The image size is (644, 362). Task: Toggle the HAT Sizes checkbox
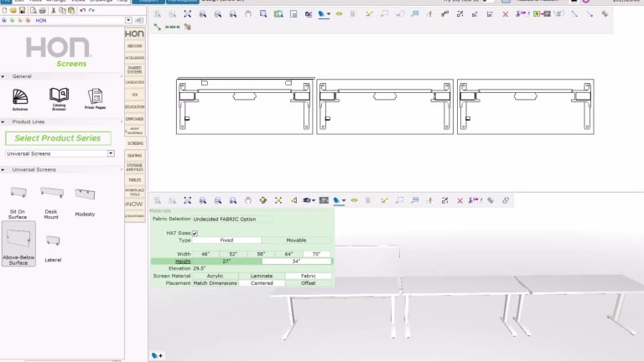[195, 233]
